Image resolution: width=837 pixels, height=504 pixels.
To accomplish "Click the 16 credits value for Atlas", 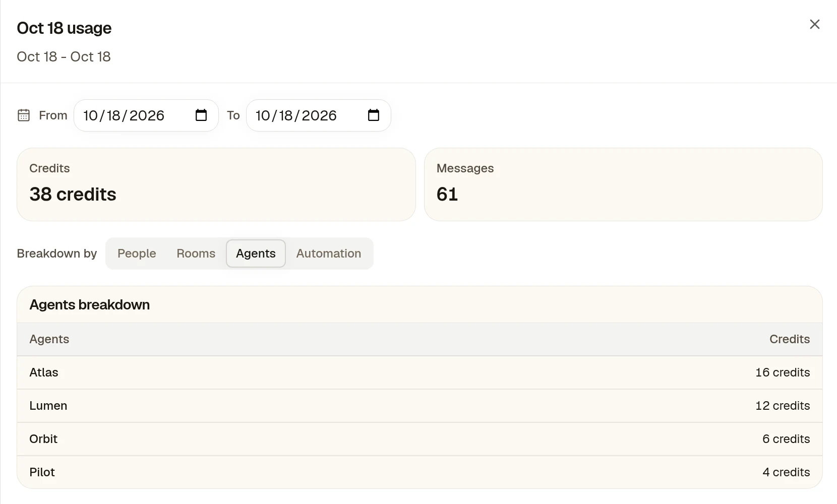I will pyautogui.click(x=783, y=372).
